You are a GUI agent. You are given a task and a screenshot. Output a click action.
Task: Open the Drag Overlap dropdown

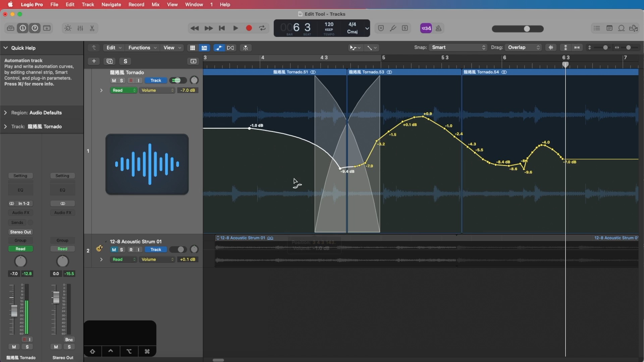click(524, 48)
